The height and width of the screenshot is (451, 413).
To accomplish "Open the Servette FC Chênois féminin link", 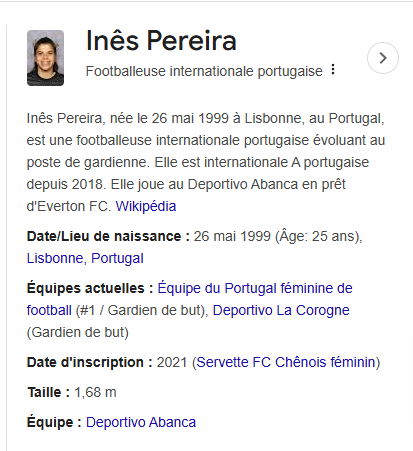I will coord(286,362).
